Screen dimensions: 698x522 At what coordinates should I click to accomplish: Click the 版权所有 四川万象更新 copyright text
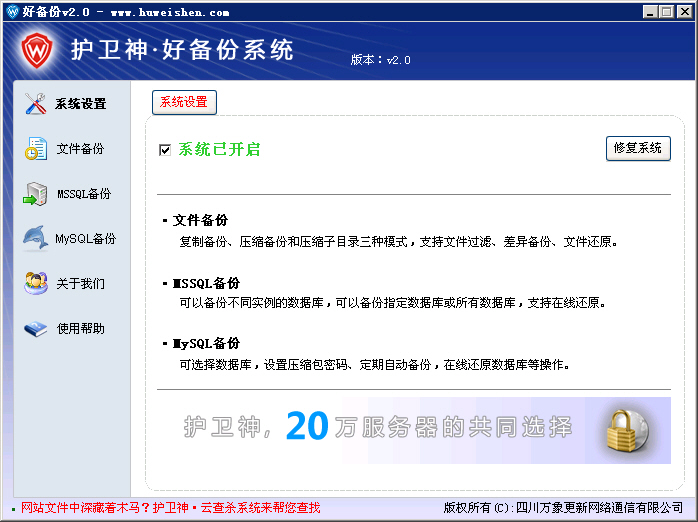[x=563, y=507]
